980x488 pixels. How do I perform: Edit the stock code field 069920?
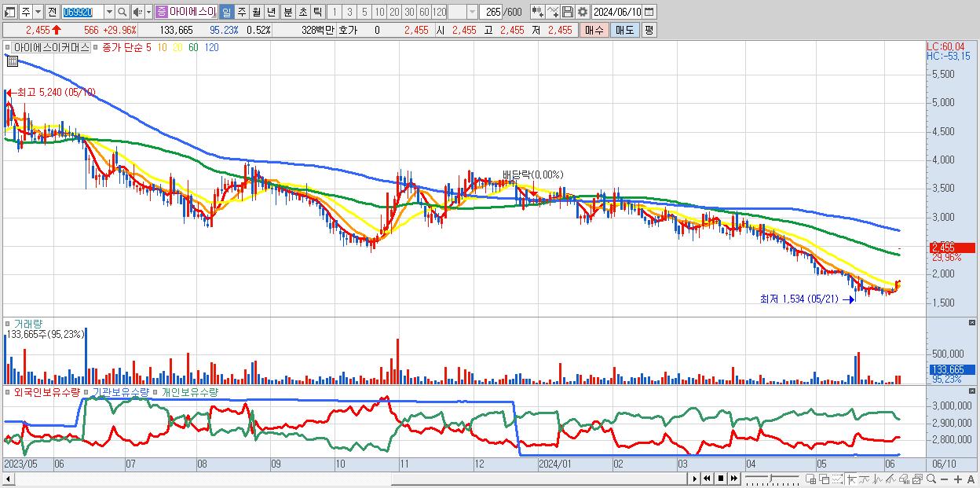click(82, 12)
